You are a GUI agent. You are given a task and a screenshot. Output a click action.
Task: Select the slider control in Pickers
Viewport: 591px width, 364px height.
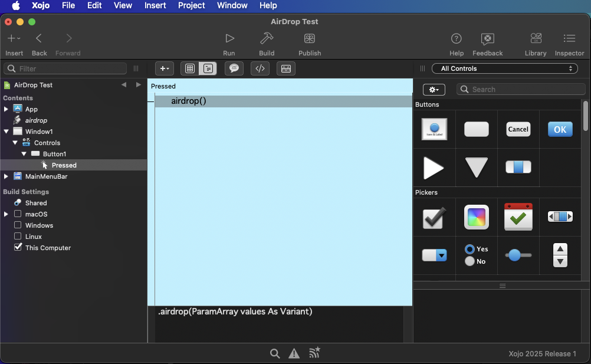(518, 255)
